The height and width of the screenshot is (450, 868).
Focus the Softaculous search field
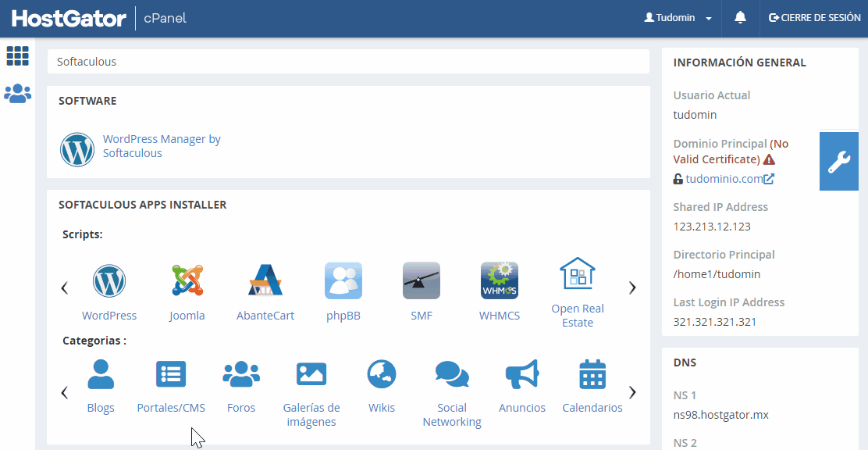[348, 62]
